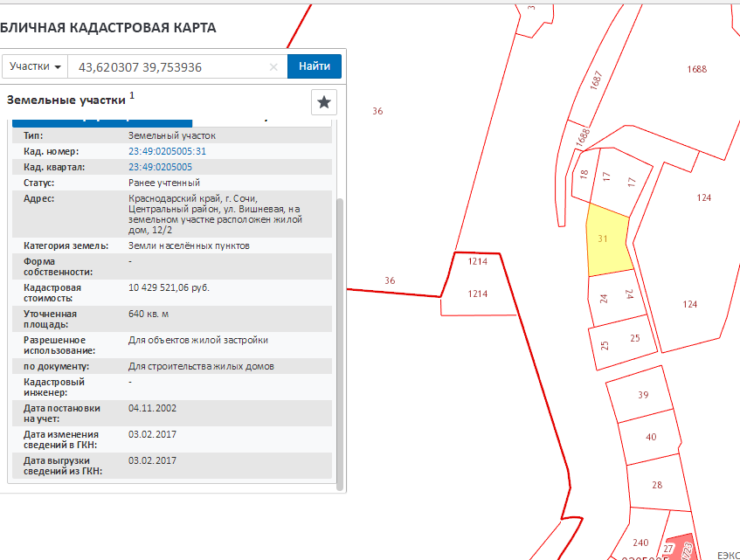This screenshot has width=740, height=560.
Task: Open the Участки search type dropdown
Action: (x=36, y=66)
